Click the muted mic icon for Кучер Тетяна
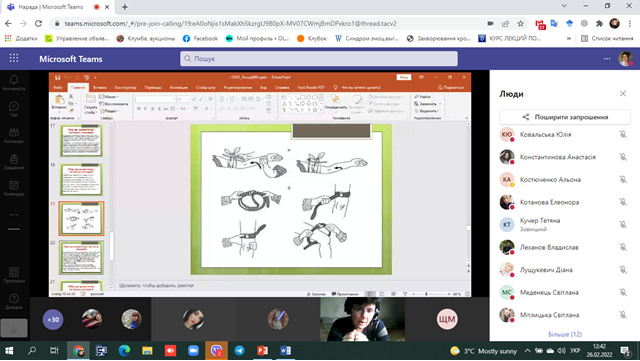The width and height of the screenshot is (640, 361). (622, 225)
